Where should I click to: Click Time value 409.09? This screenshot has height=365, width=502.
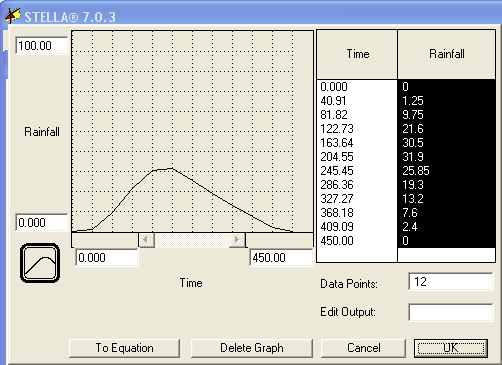[337, 227]
